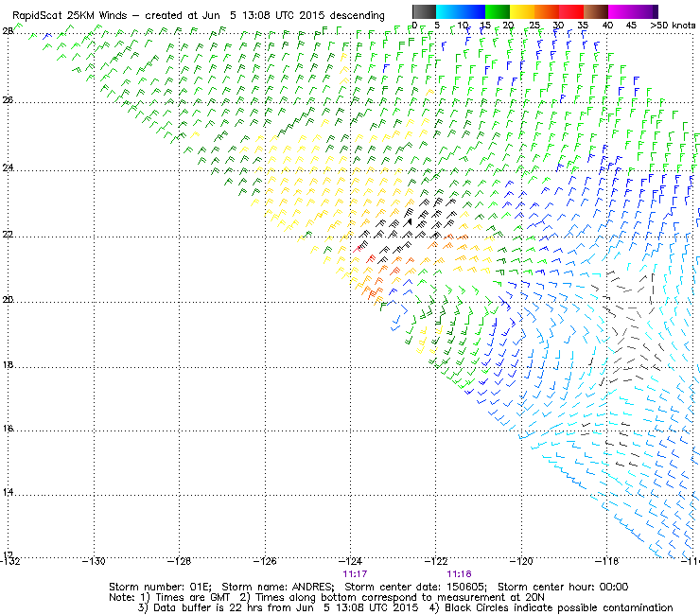Screen dimensions: 700x615
Task: Click the purple '11:17' time marker
Action: click(355, 574)
